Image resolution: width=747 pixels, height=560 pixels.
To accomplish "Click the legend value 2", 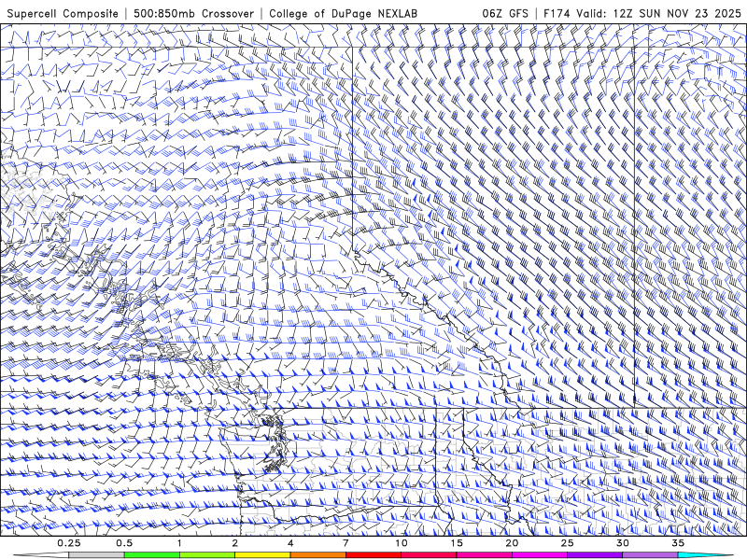I will pyautogui.click(x=235, y=543).
